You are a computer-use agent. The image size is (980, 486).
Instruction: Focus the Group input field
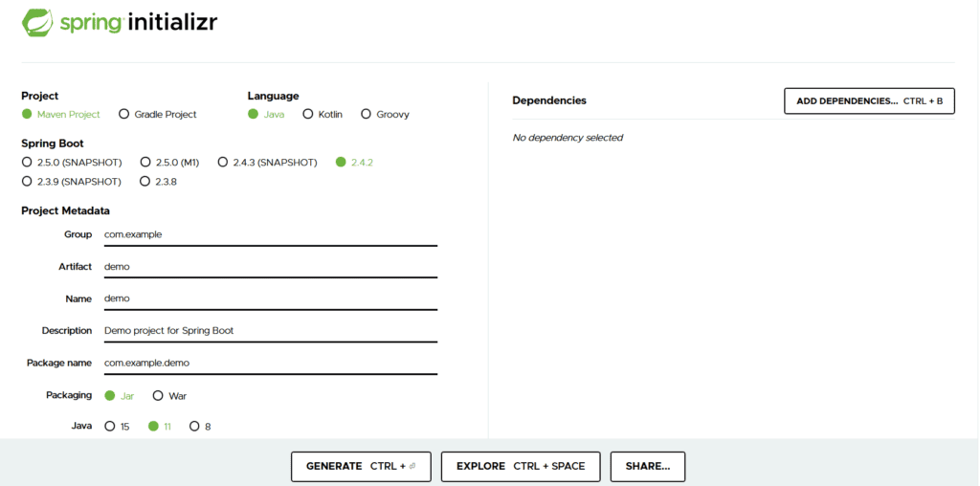click(270, 235)
